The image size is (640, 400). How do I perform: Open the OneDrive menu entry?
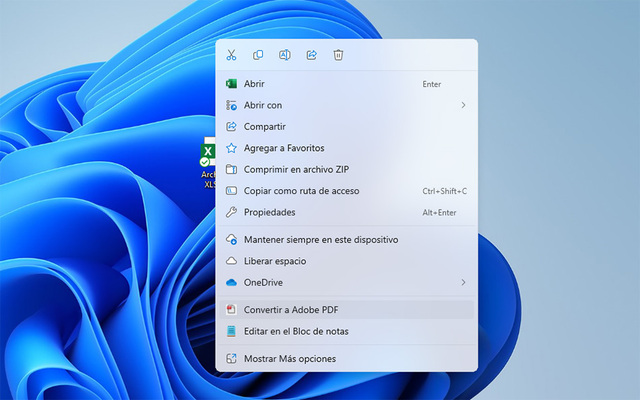(347, 282)
